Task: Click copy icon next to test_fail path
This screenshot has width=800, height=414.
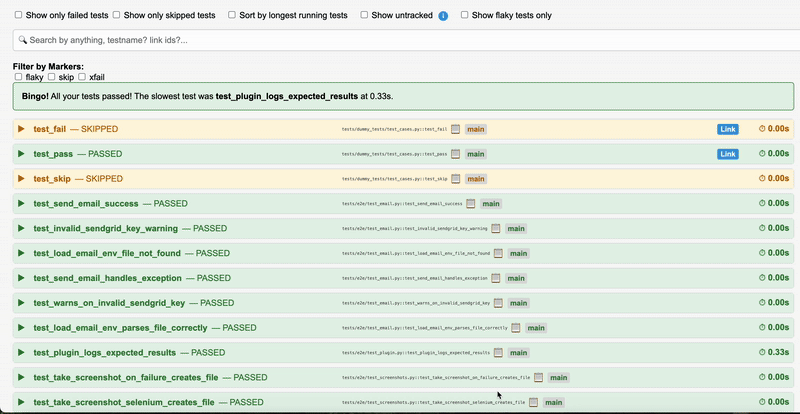Action: point(455,129)
